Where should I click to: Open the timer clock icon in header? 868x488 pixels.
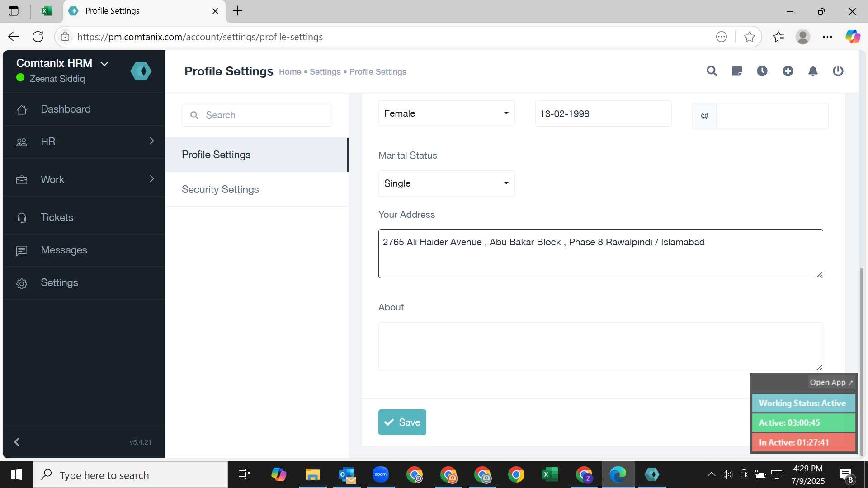[x=762, y=71]
